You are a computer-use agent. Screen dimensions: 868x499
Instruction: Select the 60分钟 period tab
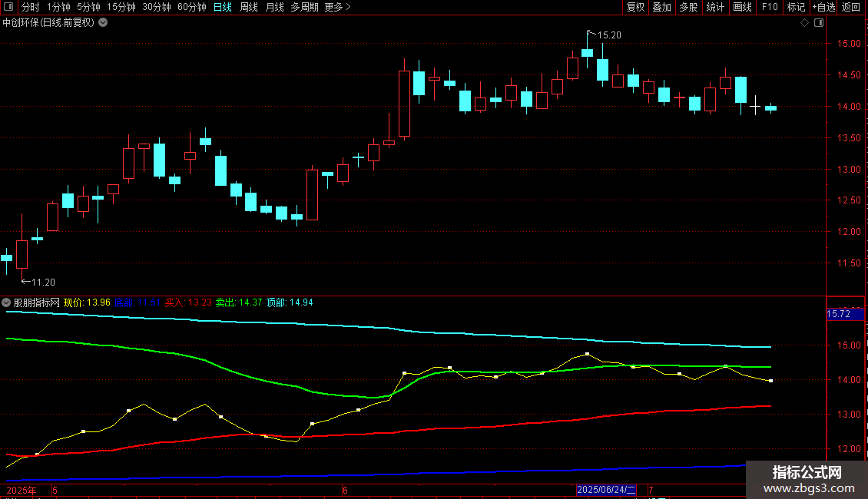[191, 7]
